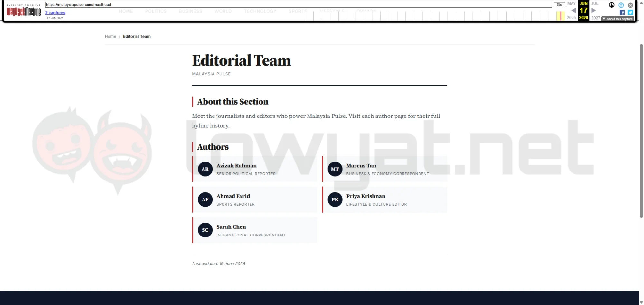Open the WORLD nav item
The image size is (644, 305).
(223, 11)
